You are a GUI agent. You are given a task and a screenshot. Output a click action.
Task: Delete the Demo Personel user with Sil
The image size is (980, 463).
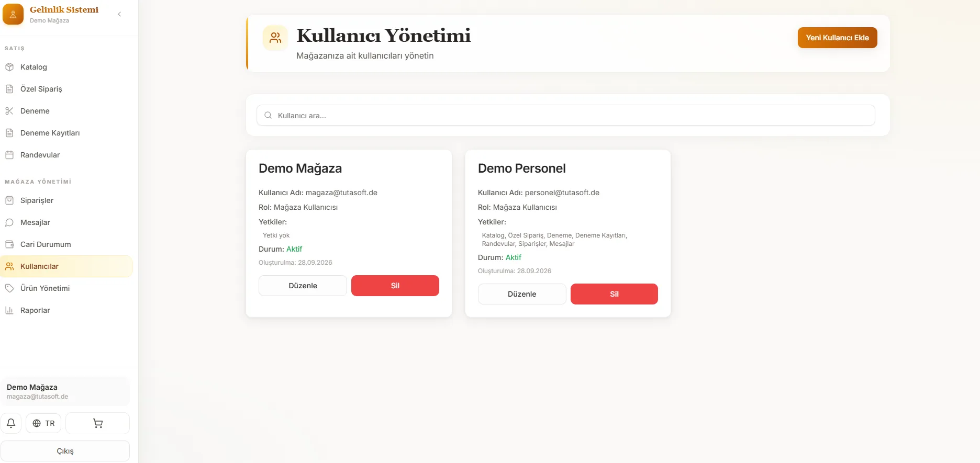point(614,294)
